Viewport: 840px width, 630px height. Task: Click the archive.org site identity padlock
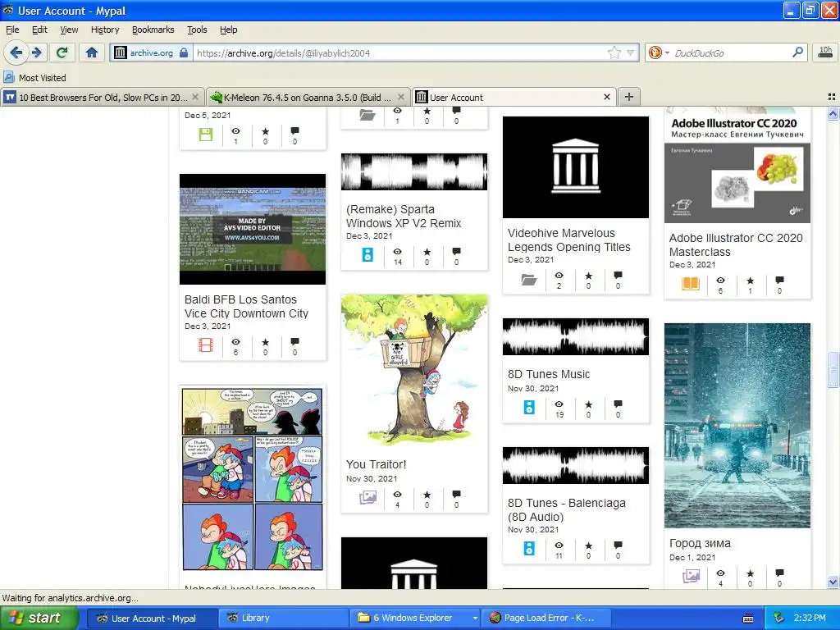tap(184, 52)
